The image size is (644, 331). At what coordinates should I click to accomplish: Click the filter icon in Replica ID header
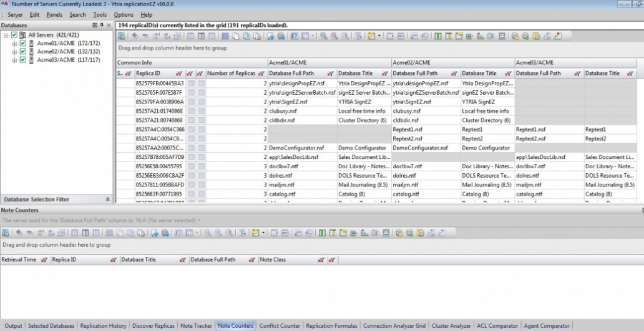(178, 74)
